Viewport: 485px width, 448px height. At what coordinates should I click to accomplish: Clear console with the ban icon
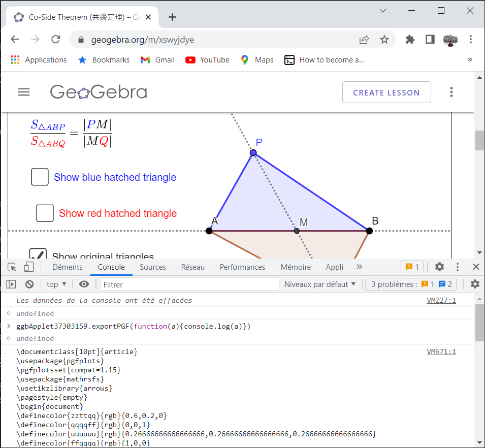(29, 284)
